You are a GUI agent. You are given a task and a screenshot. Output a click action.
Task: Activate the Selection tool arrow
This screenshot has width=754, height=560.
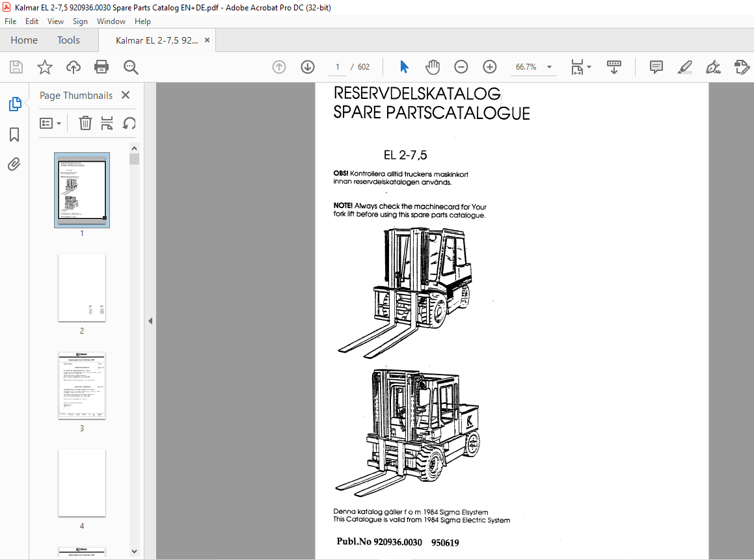404,66
